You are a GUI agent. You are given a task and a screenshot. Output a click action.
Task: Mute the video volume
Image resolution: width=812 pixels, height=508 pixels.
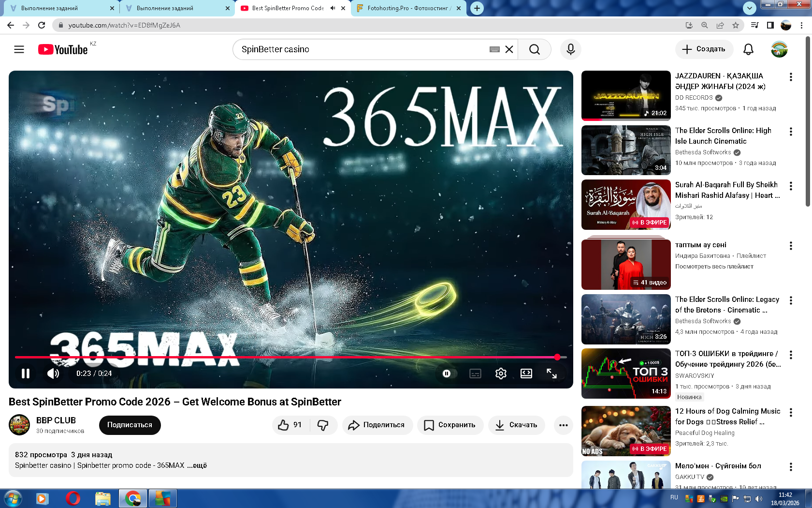tap(53, 374)
